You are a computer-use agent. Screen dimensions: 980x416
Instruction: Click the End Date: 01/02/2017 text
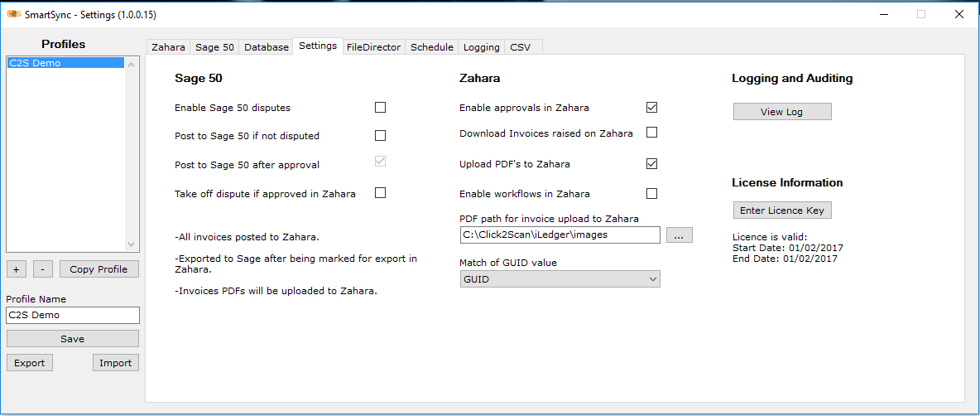click(785, 258)
